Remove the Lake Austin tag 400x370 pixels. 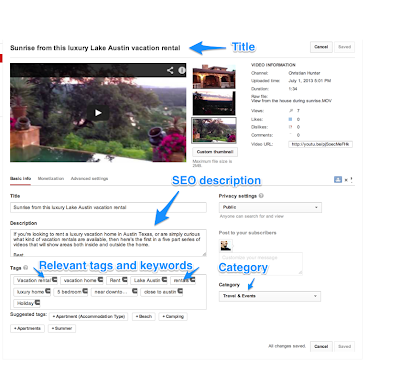click(164, 280)
